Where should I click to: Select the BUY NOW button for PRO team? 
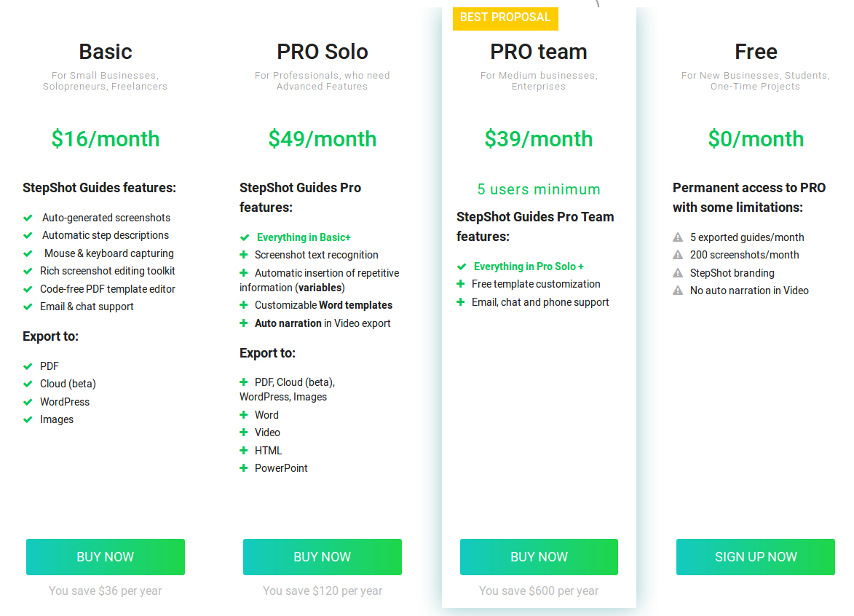(x=539, y=556)
